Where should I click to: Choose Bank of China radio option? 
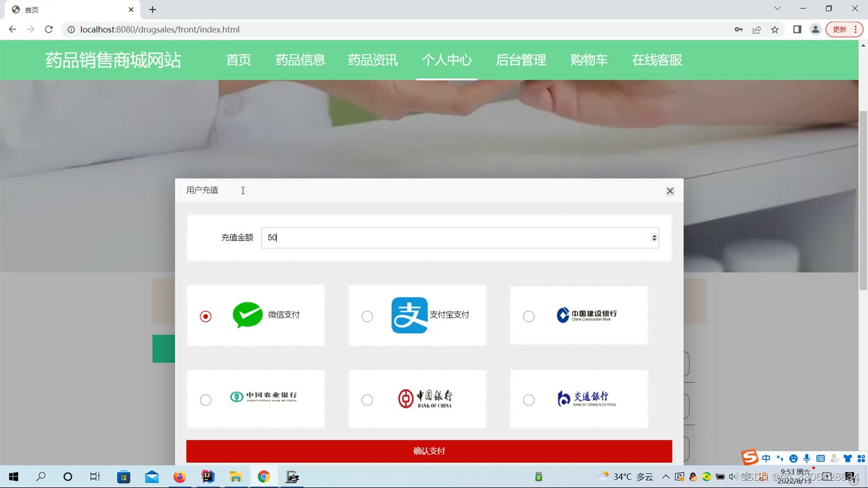[x=367, y=400]
